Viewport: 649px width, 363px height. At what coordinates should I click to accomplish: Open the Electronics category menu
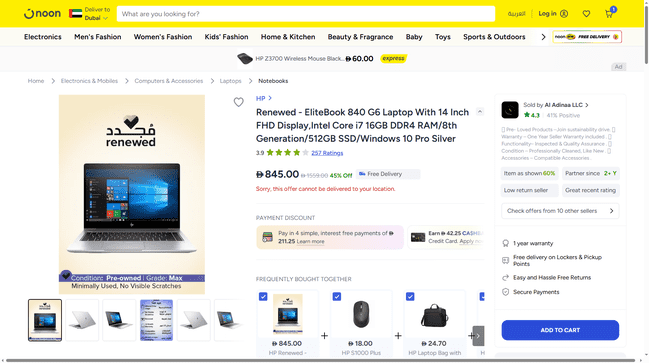point(43,37)
